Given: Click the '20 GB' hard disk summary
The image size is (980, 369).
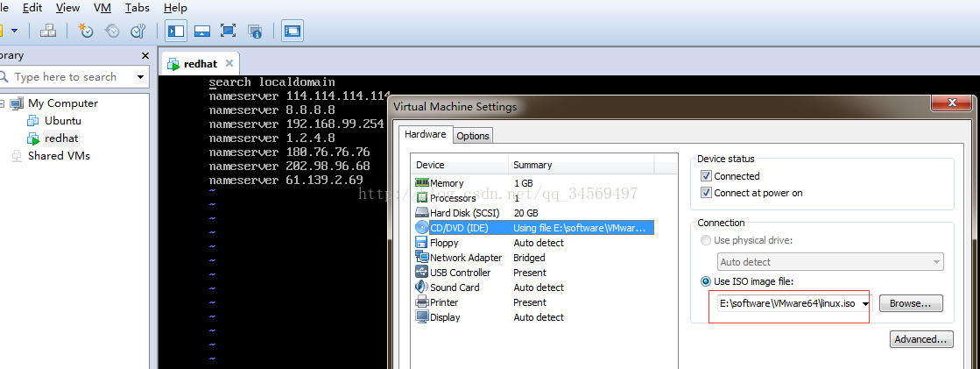Looking at the screenshot, I should tap(525, 213).
